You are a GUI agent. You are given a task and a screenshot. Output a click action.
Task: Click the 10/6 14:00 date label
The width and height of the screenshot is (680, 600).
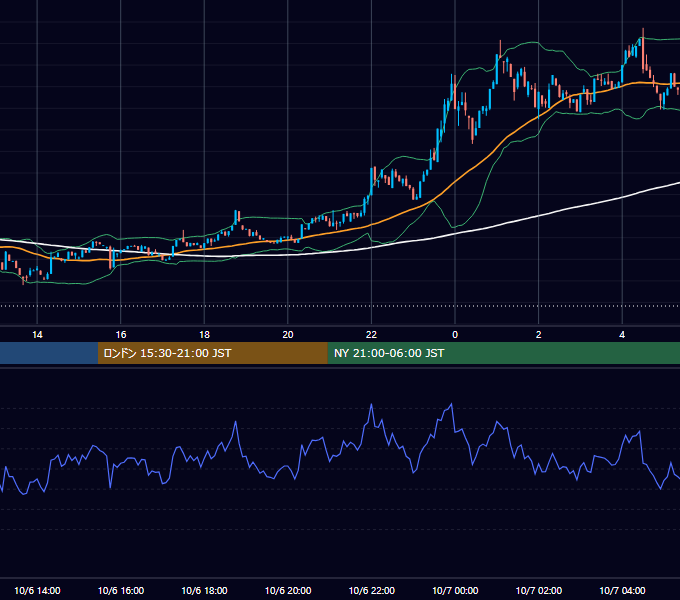[x=37, y=590]
